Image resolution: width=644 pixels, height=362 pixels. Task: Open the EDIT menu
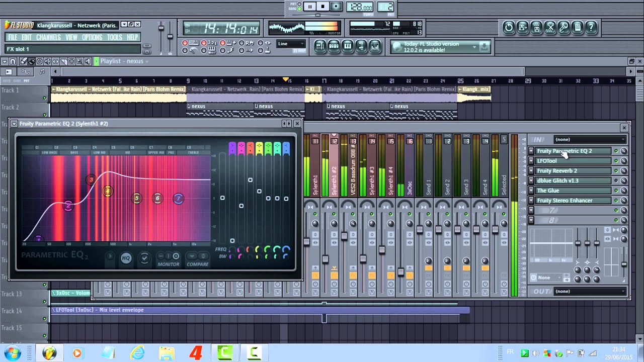[27, 38]
